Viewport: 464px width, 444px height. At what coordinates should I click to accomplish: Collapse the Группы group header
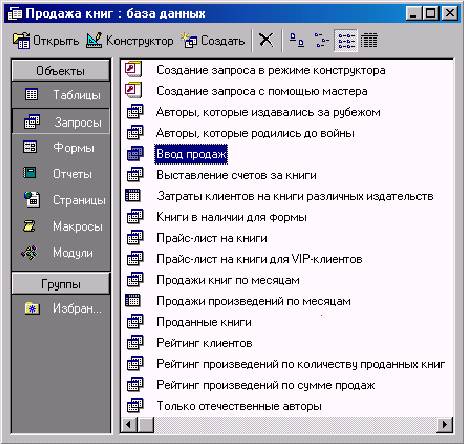coord(61,284)
